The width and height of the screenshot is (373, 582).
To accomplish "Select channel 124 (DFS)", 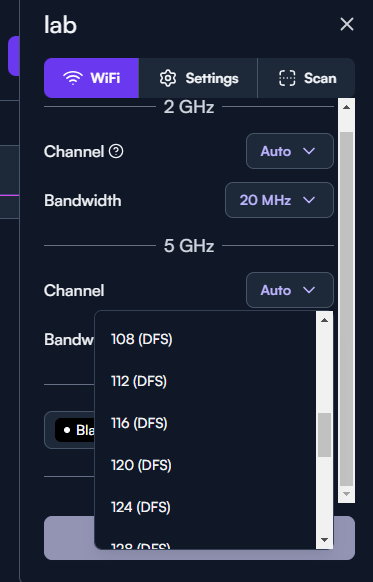I will [x=205, y=507].
